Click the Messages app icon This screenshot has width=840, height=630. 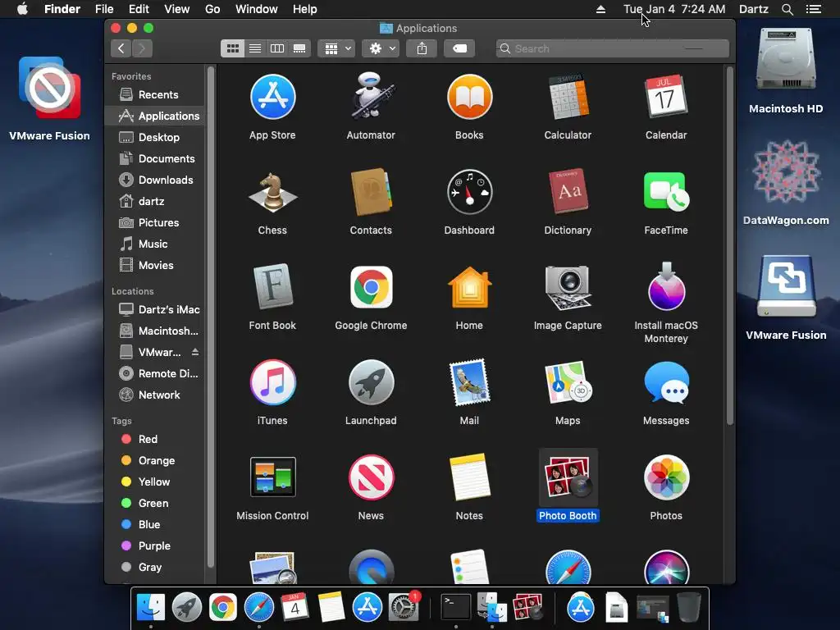666,382
